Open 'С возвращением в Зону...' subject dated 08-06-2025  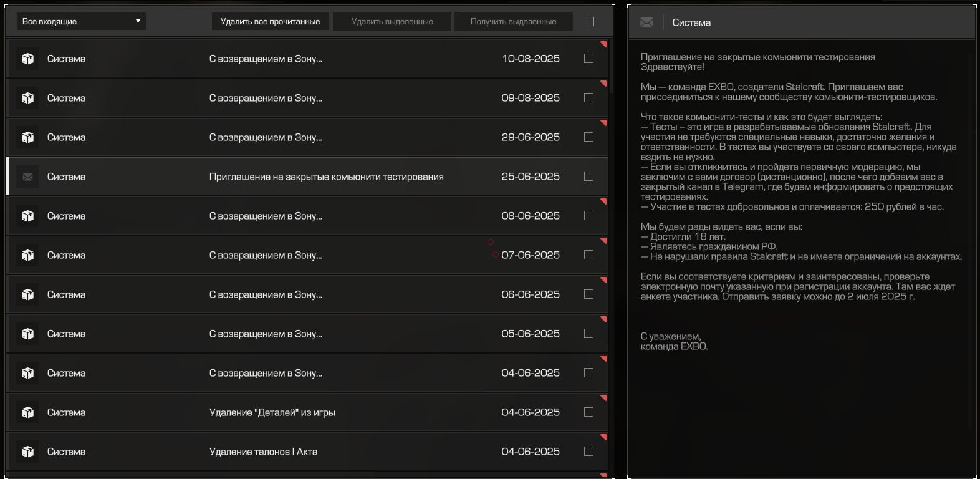pyautogui.click(x=266, y=216)
